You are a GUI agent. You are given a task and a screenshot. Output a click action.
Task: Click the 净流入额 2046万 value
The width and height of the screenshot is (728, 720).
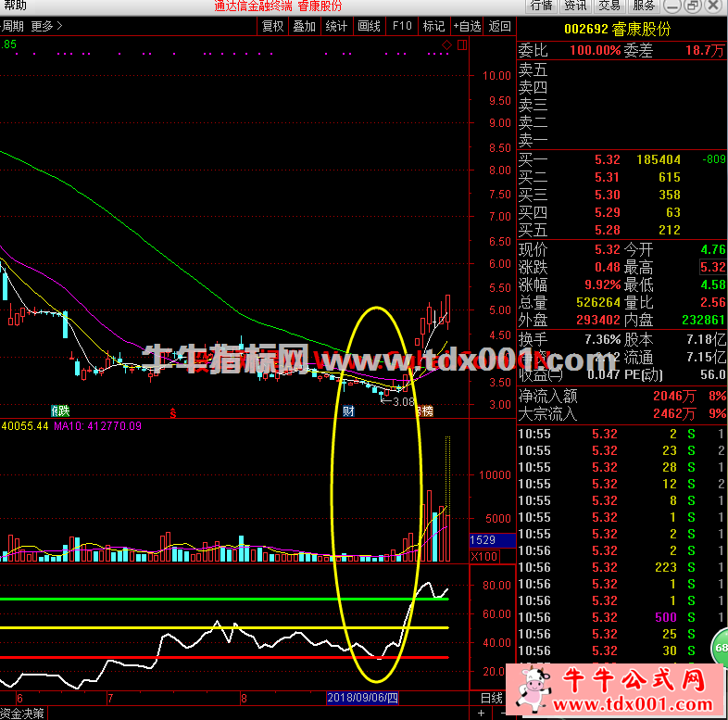(674, 397)
